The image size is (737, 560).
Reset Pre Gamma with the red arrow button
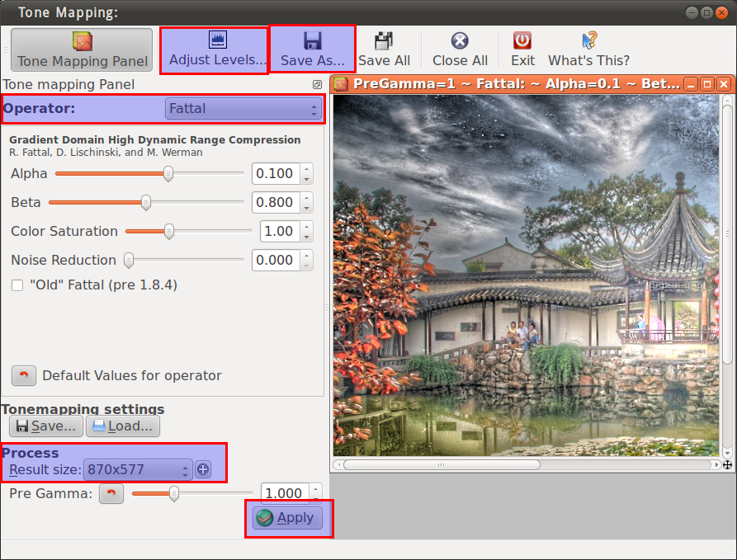111,493
